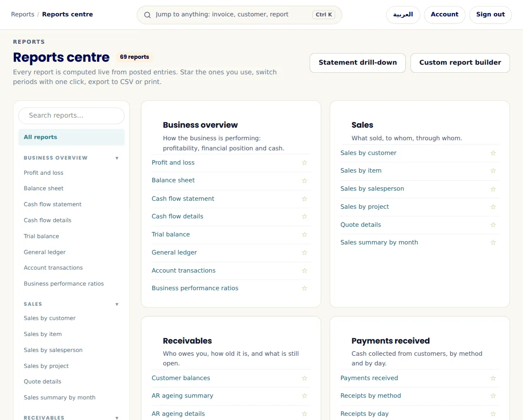Focus the Search reports field

coord(71,115)
